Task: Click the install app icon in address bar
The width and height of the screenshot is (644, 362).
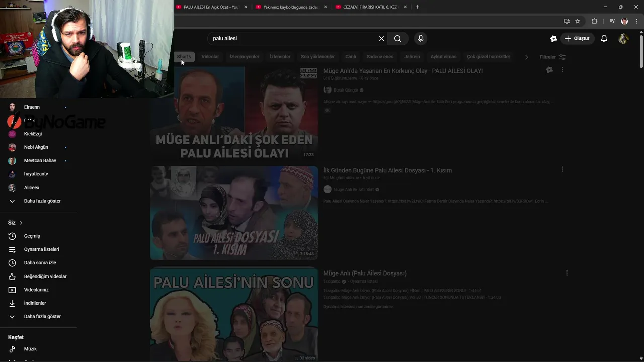Action: (567, 21)
